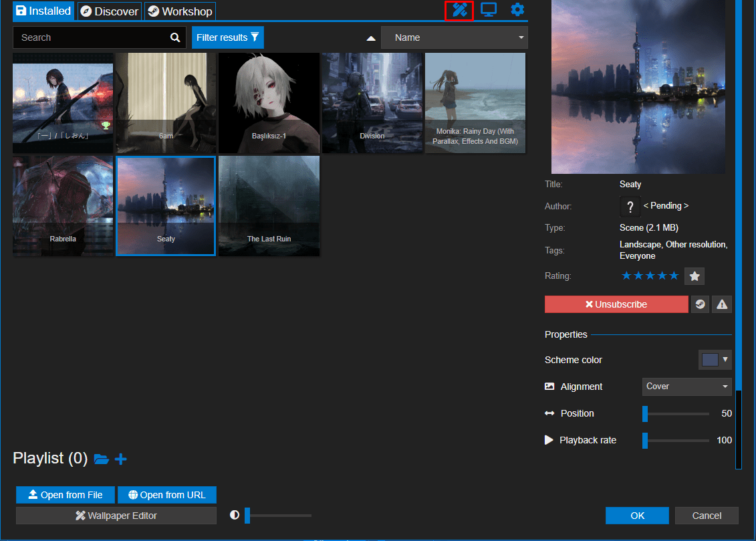The height and width of the screenshot is (541, 756).
Task: Add new playlist with plus icon
Action: pos(121,459)
